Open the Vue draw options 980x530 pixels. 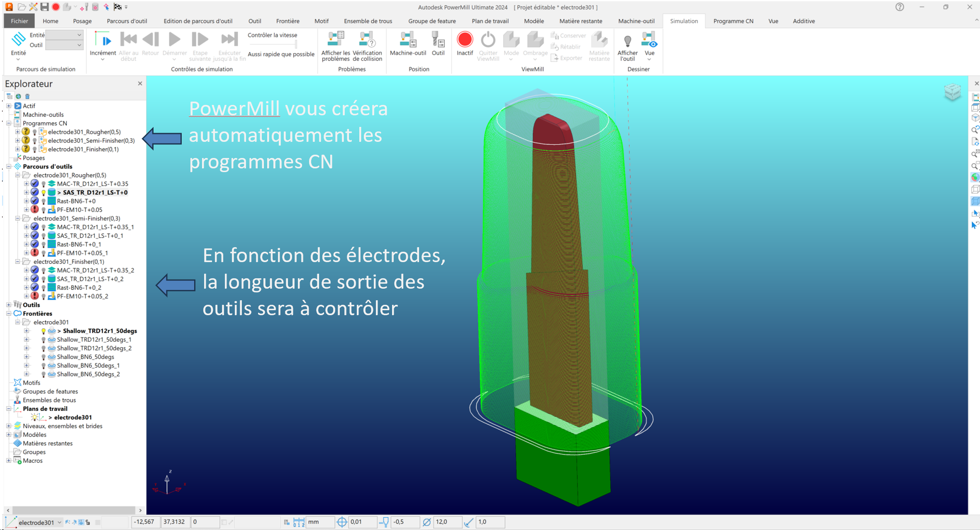pos(649,46)
